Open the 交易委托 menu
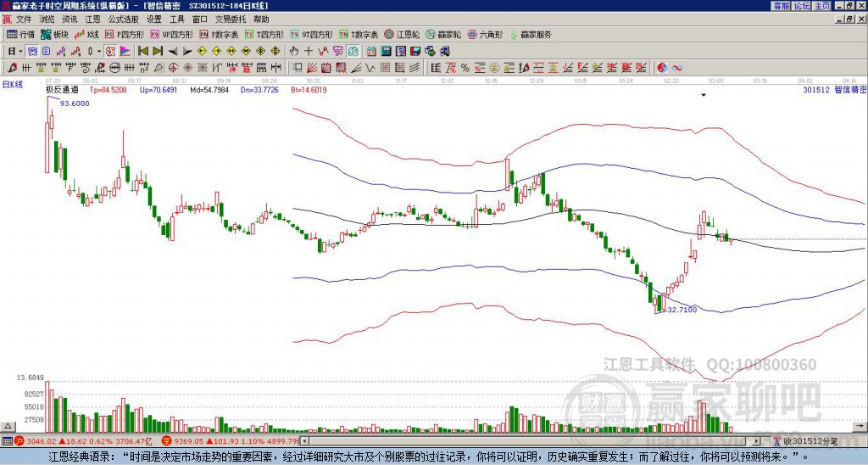 231,20
